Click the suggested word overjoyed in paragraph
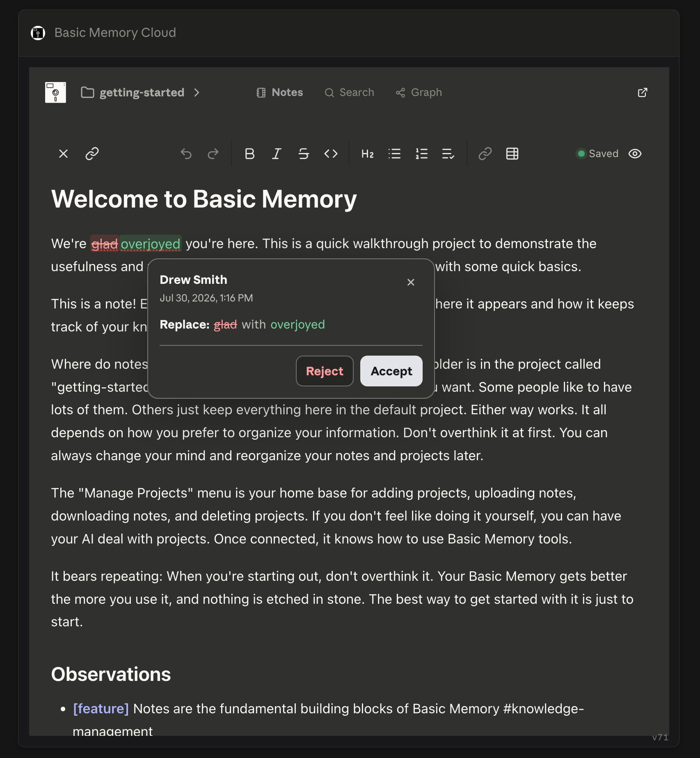 pos(151,244)
